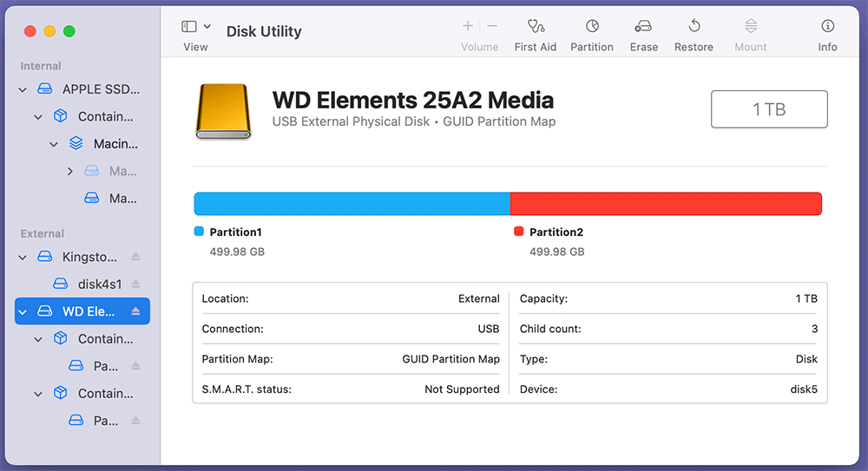Click the Erase disk tool
The width and height of the screenshot is (868, 471).
tap(643, 26)
